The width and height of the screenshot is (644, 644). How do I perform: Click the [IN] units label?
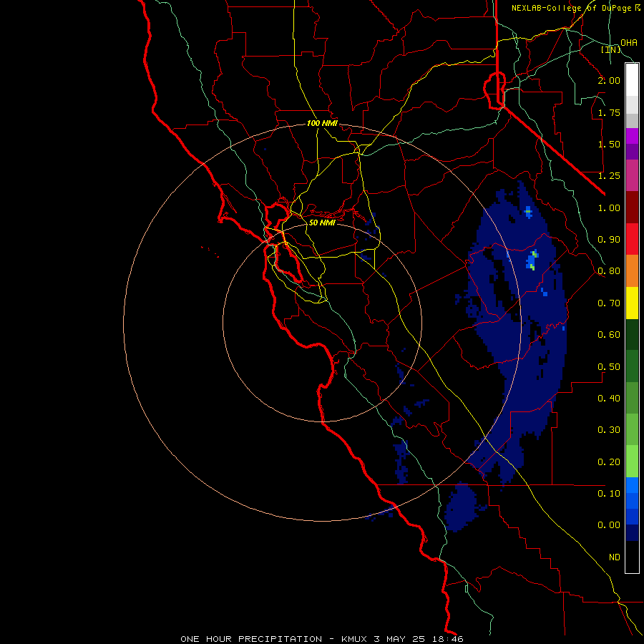click(x=611, y=50)
